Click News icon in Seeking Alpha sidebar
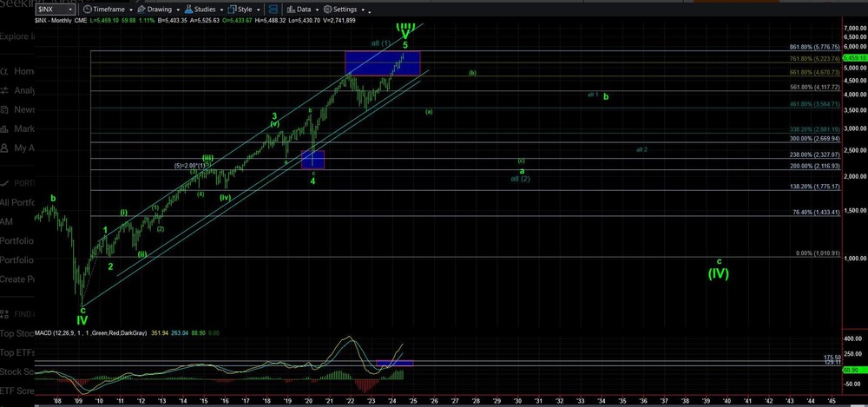 coord(3,109)
